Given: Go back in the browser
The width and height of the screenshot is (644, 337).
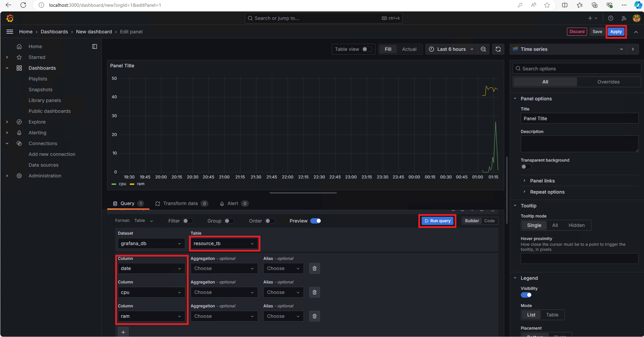Looking at the screenshot, I should [x=8, y=5].
